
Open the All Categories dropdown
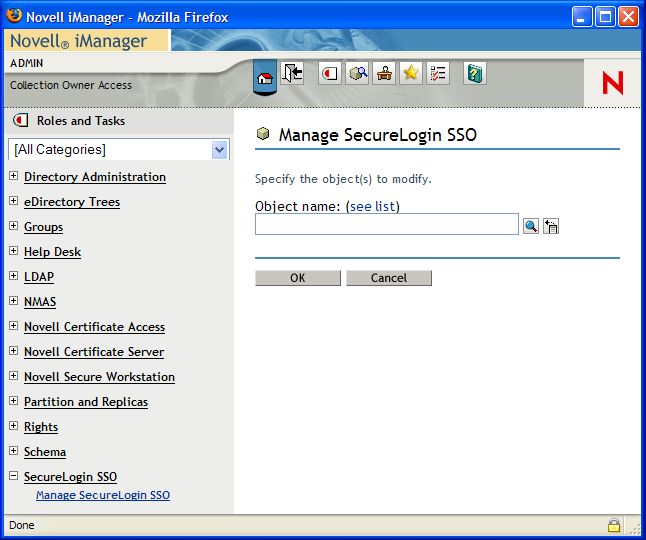pyautogui.click(x=220, y=150)
